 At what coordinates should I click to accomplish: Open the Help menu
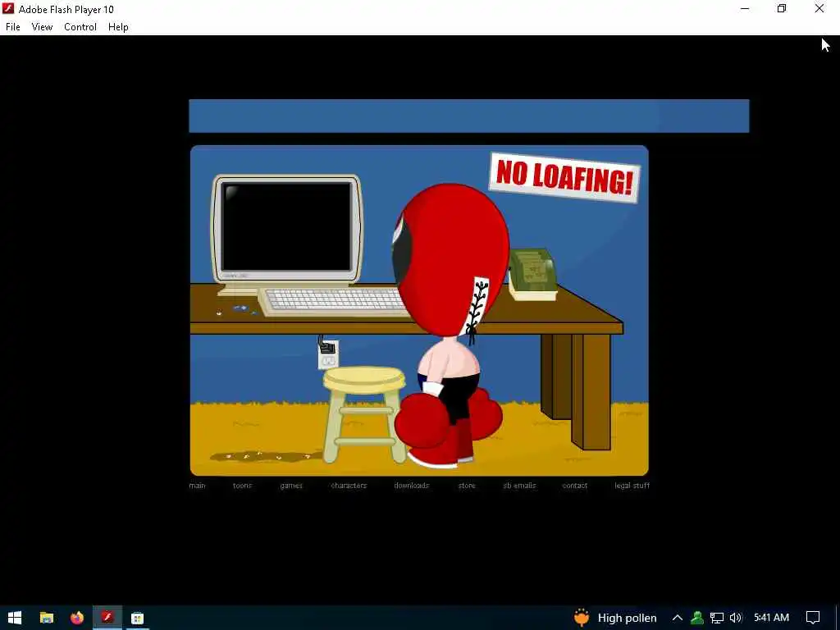pos(118,27)
